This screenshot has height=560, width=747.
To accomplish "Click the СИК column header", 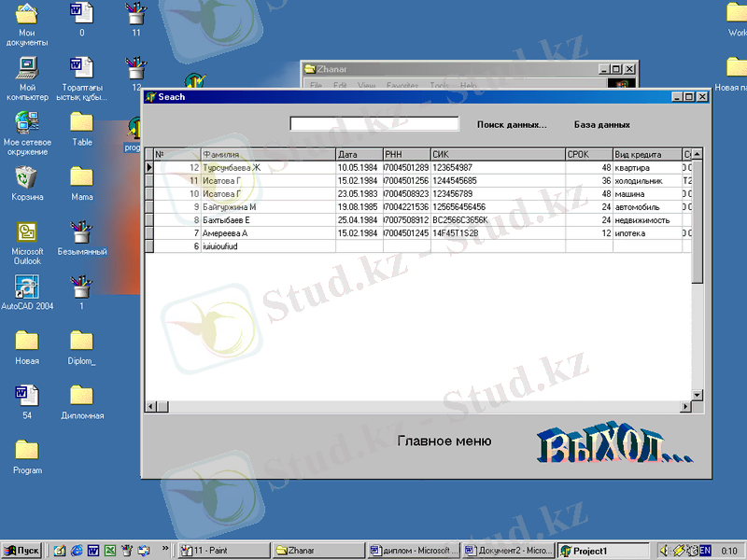I will point(498,154).
